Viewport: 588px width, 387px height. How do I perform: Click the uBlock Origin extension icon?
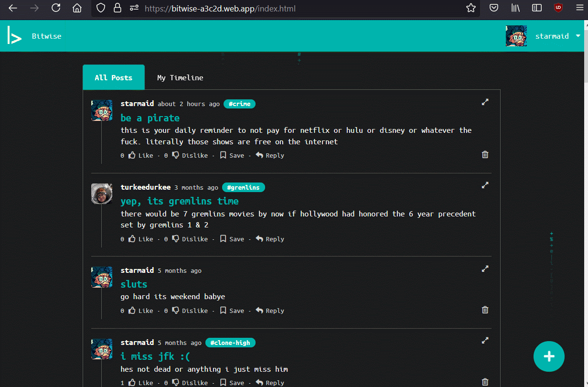pyautogui.click(x=558, y=8)
